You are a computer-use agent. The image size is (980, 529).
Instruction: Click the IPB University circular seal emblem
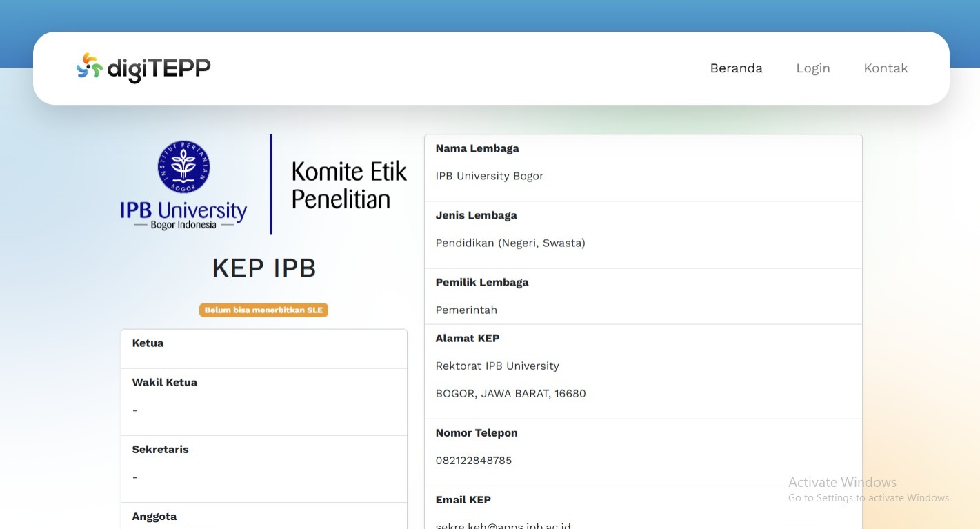183,166
